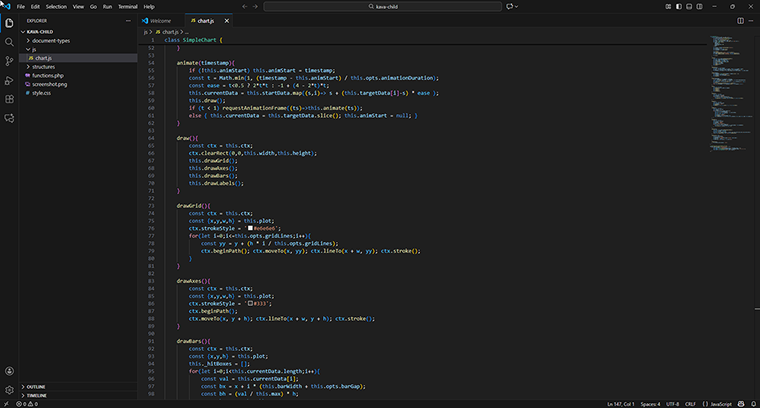Open notifications bell in status bar

click(x=753, y=404)
